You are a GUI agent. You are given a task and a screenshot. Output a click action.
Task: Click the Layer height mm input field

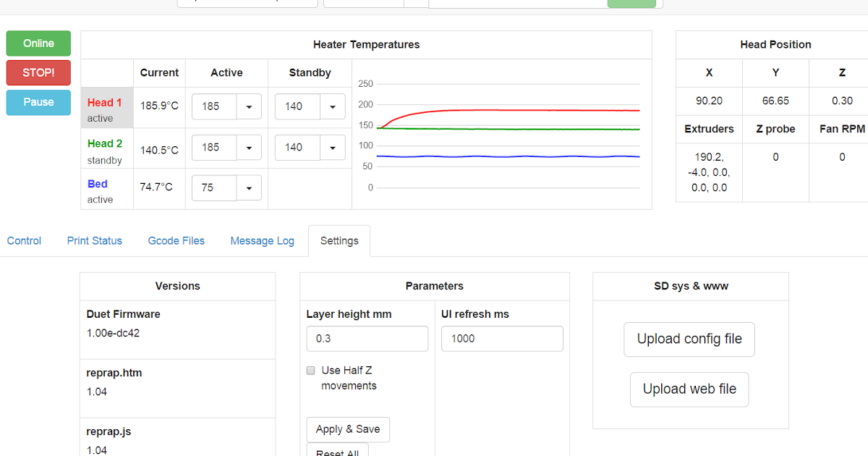point(367,338)
